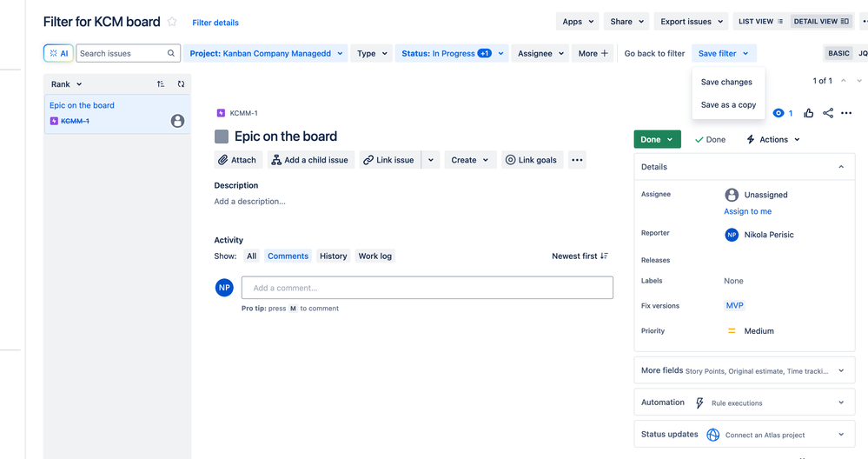Expand the Automation section
868x459 pixels.
tap(841, 402)
